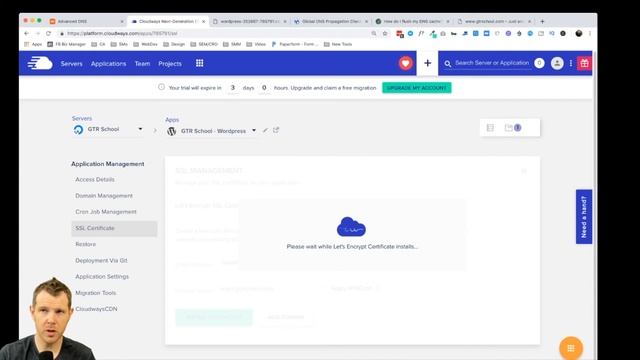This screenshot has width=640, height=360.
Task: Open the apps grid icon in navbar
Action: coord(200,63)
